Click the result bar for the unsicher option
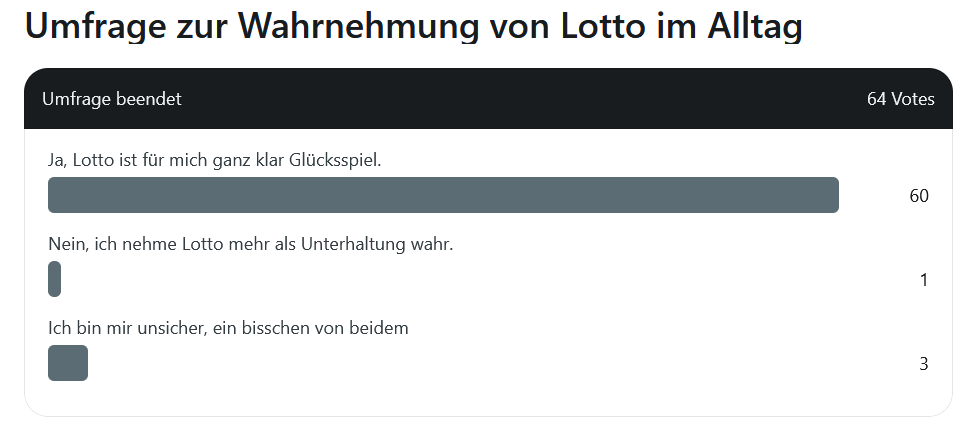The width and height of the screenshot is (980, 429). (68, 363)
